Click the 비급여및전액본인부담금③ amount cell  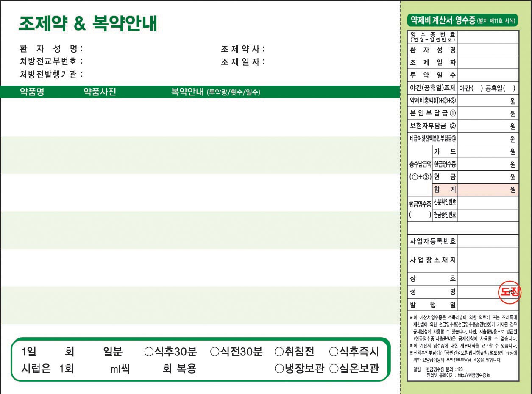click(488, 139)
